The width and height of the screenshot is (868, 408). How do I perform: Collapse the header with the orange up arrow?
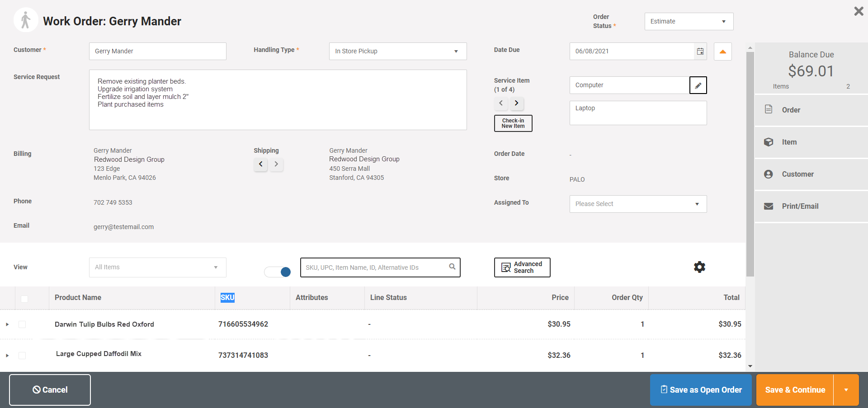tap(723, 52)
